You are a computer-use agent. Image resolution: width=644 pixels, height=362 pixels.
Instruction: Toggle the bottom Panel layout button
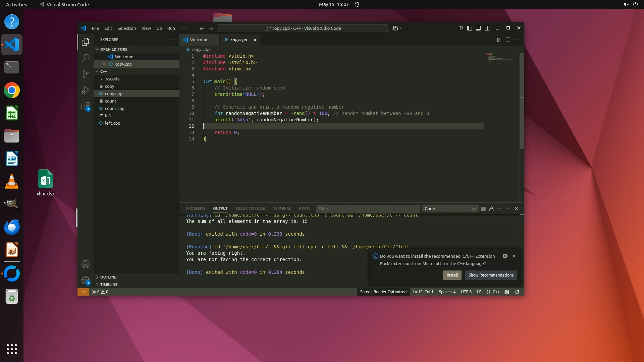point(478,28)
